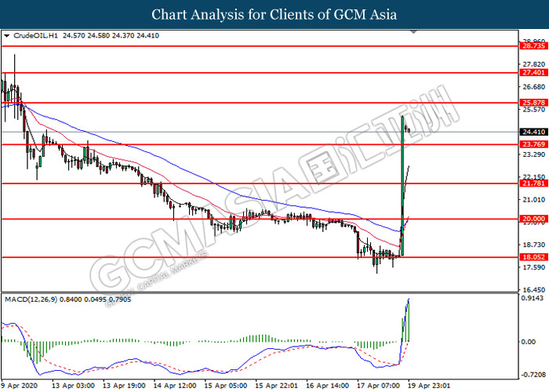549x392 pixels.
Task: Select the 20.000 red price label
Action: 533,219
